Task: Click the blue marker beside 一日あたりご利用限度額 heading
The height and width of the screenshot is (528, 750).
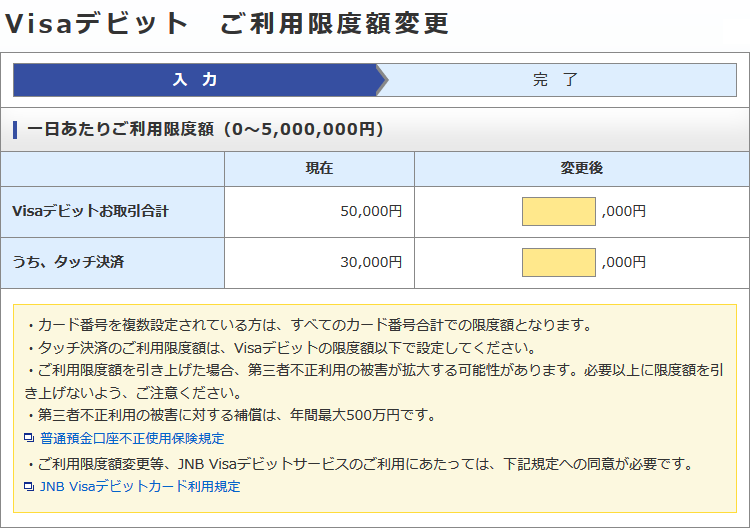Action: point(15,130)
